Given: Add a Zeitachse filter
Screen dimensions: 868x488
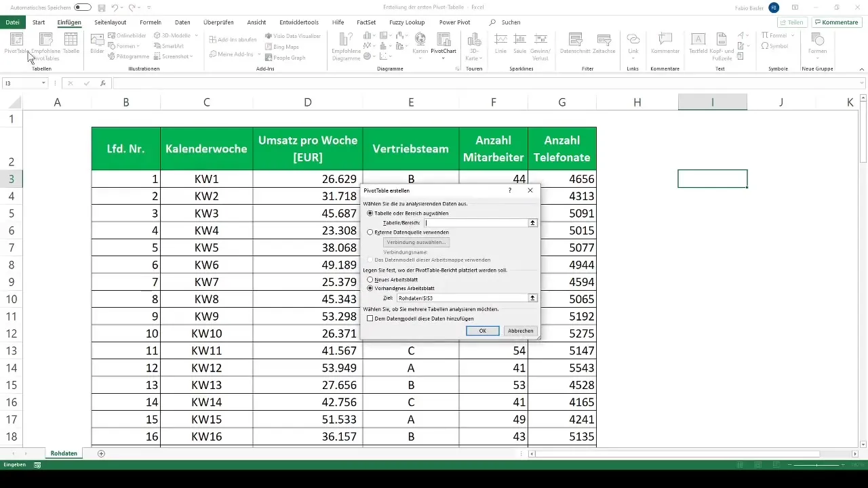Looking at the screenshot, I should (603, 43).
